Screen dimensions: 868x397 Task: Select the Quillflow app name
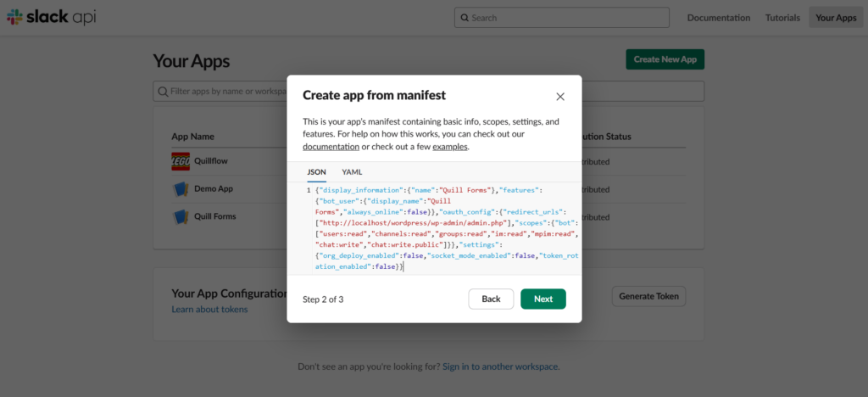[211, 161]
